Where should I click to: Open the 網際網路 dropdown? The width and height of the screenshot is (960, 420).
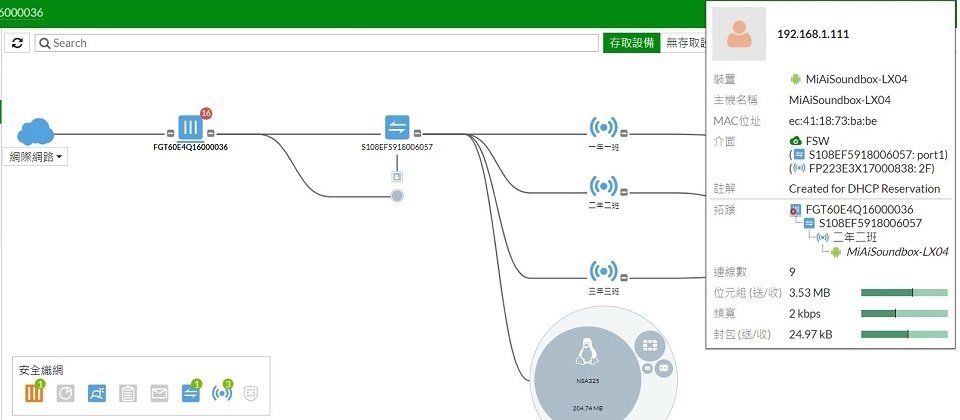point(38,157)
